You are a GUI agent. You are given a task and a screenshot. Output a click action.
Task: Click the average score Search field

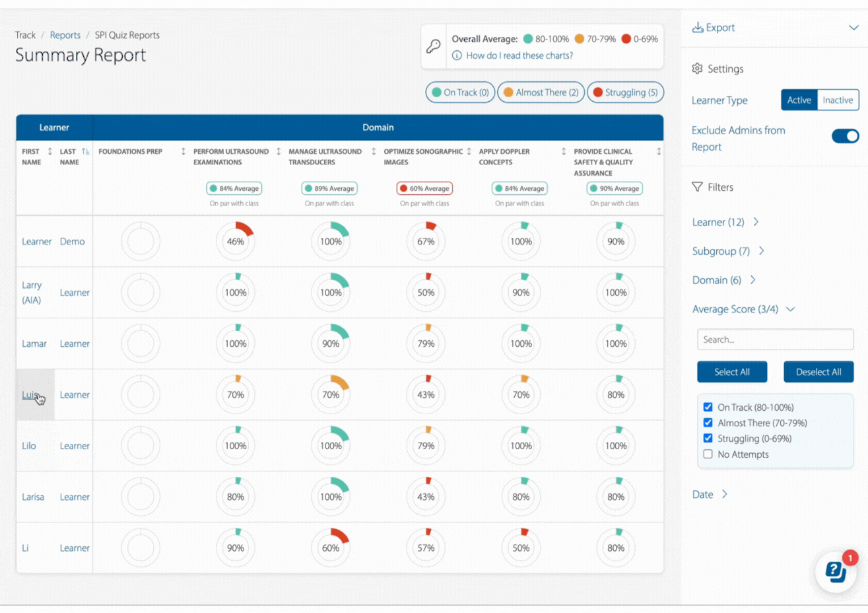coord(775,340)
